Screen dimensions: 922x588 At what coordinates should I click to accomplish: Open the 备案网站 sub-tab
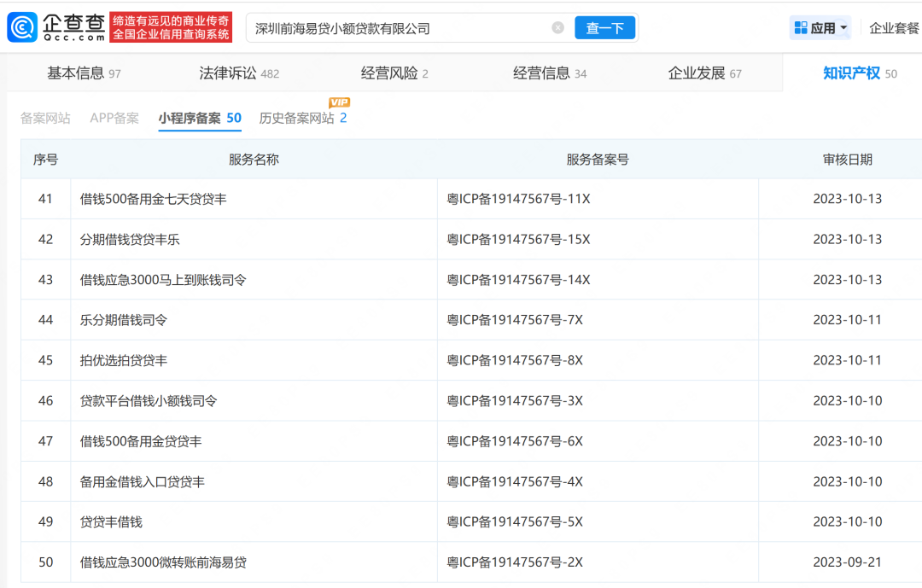click(x=45, y=118)
